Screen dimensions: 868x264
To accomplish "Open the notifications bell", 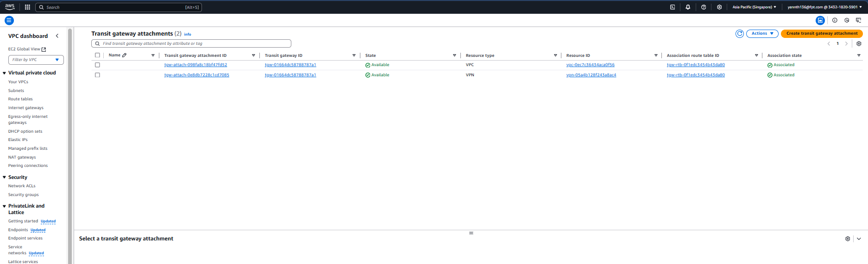I will pos(688,7).
